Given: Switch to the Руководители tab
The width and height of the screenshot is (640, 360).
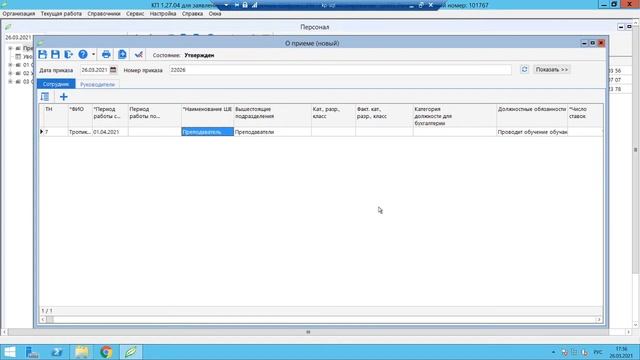Looking at the screenshot, I should tap(97, 84).
